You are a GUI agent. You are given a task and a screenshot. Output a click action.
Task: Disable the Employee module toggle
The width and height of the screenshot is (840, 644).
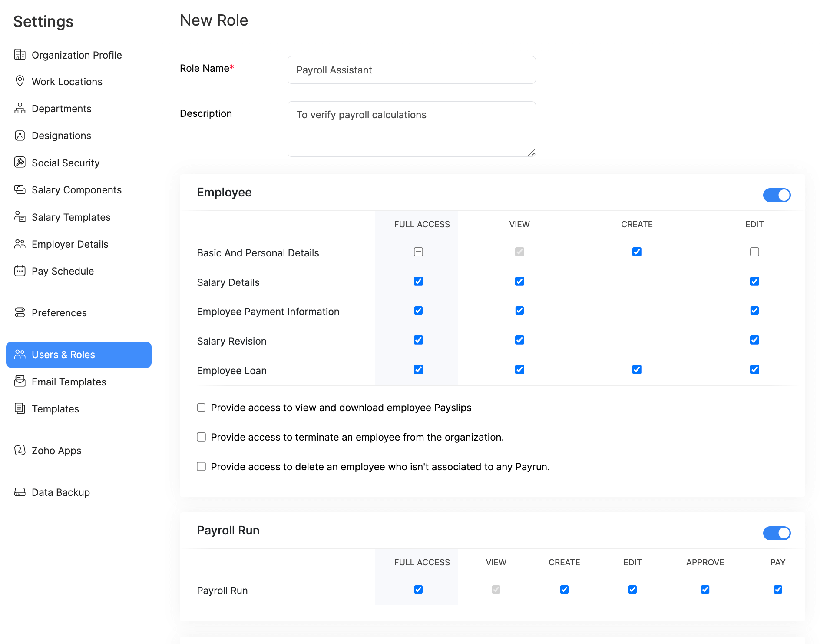[x=777, y=195]
